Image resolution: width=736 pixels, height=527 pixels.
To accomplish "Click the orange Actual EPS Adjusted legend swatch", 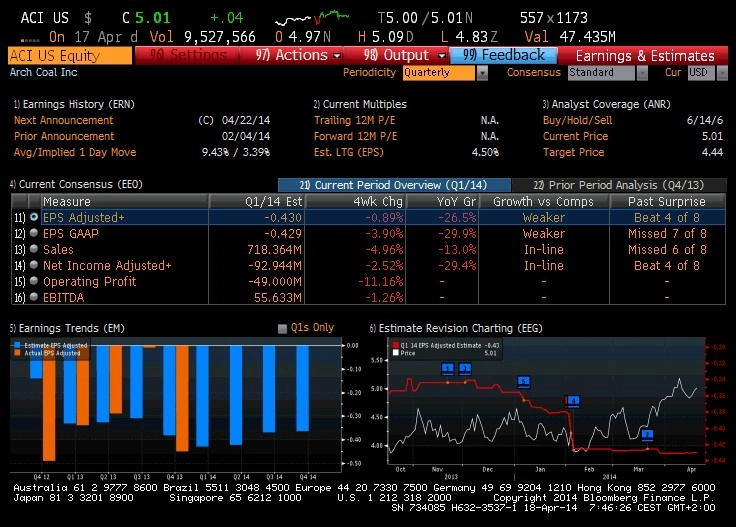I will 17,353.
